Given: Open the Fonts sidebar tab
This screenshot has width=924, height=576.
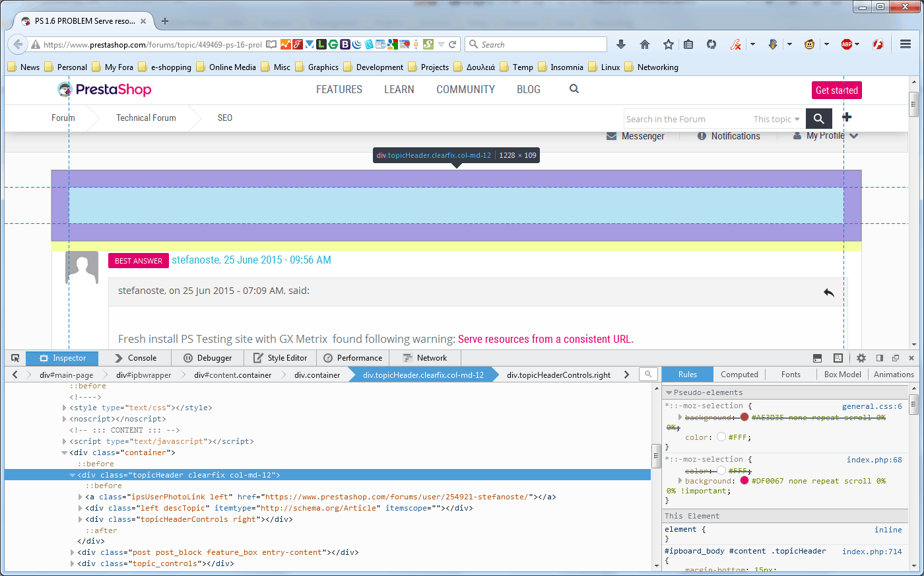Looking at the screenshot, I should pyautogui.click(x=791, y=375).
